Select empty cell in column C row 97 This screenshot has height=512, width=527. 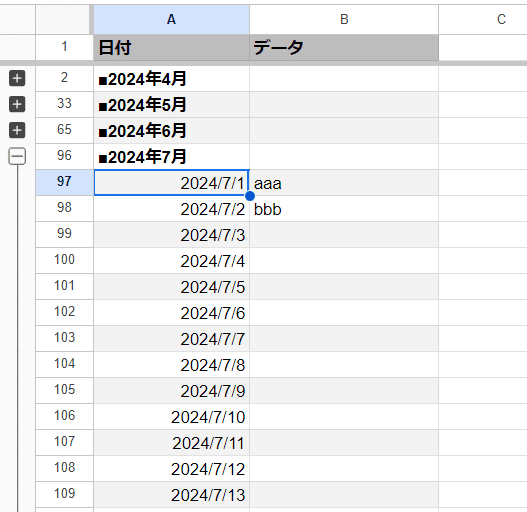pos(483,183)
